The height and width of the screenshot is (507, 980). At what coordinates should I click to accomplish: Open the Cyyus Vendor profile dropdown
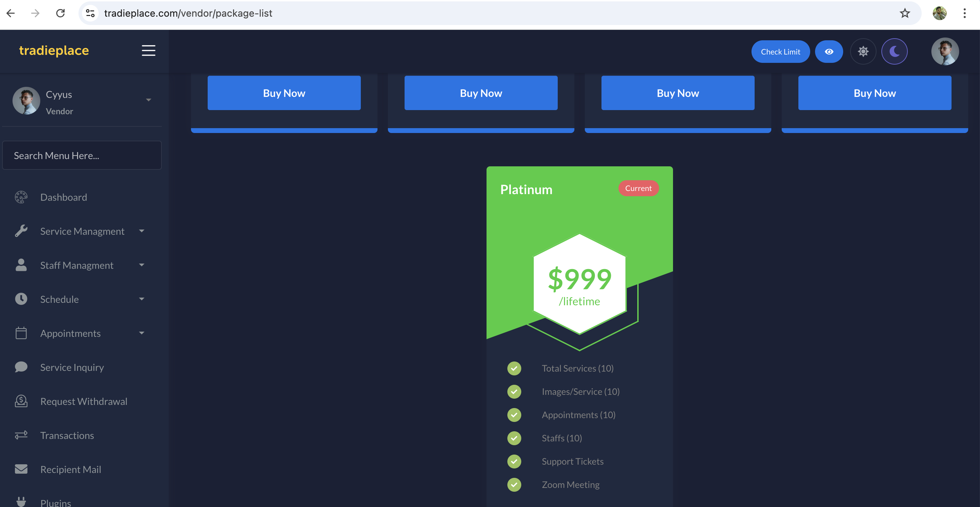click(148, 100)
